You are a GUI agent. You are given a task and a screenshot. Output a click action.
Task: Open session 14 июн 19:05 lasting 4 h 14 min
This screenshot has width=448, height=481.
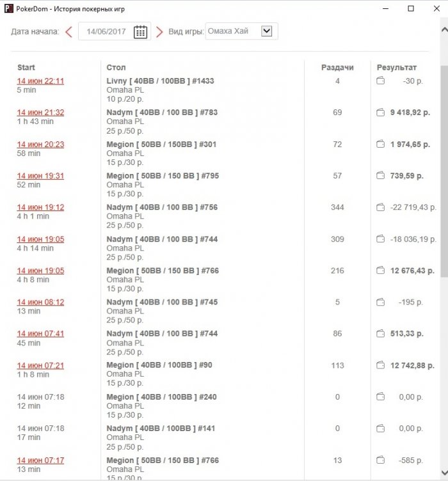[40, 239]
